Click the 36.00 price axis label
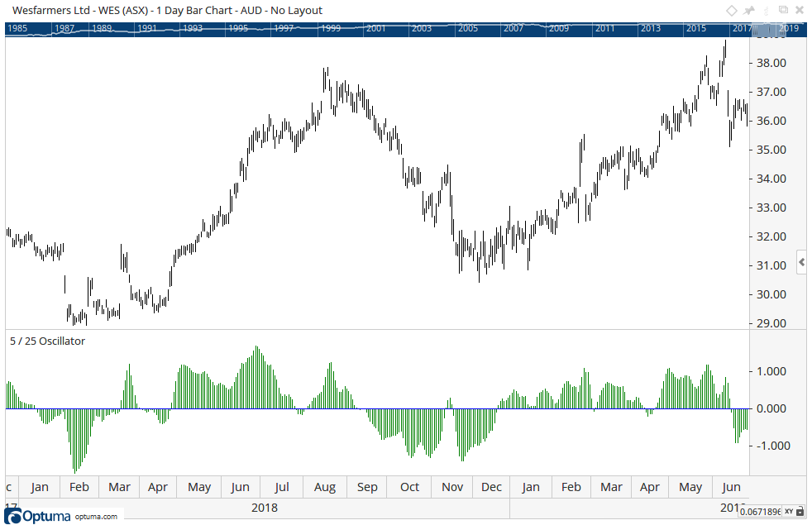Viewport: 812px width, 525px height. (x=771, y=122)
